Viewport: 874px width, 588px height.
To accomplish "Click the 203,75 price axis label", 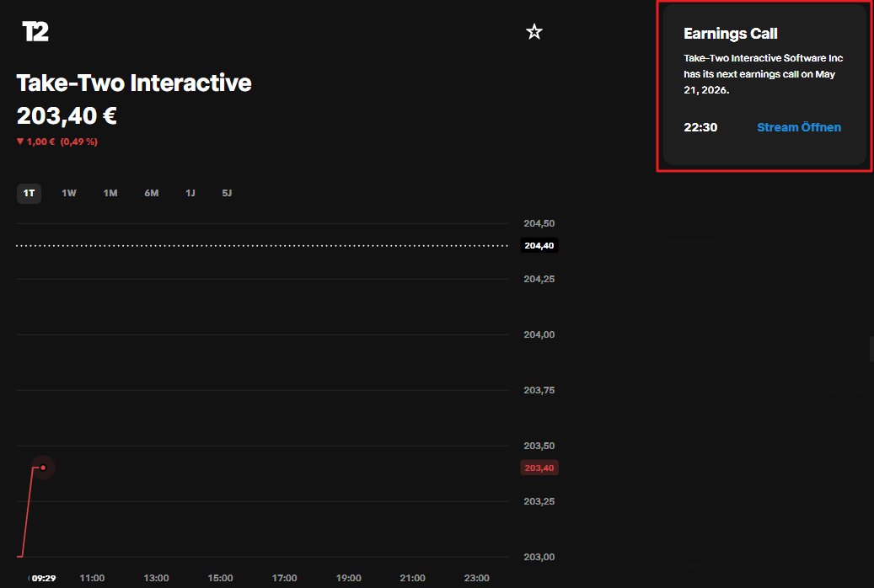I will (539, 390).
